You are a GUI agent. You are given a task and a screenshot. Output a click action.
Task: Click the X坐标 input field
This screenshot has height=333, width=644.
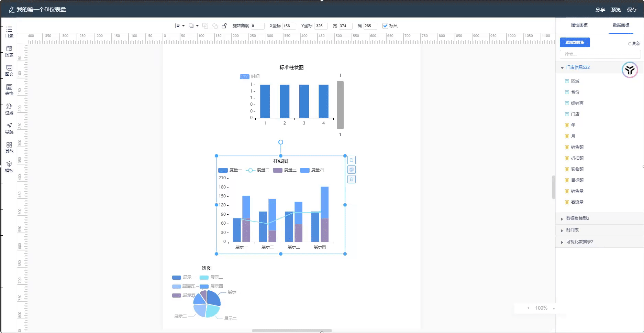click(289, 26)
